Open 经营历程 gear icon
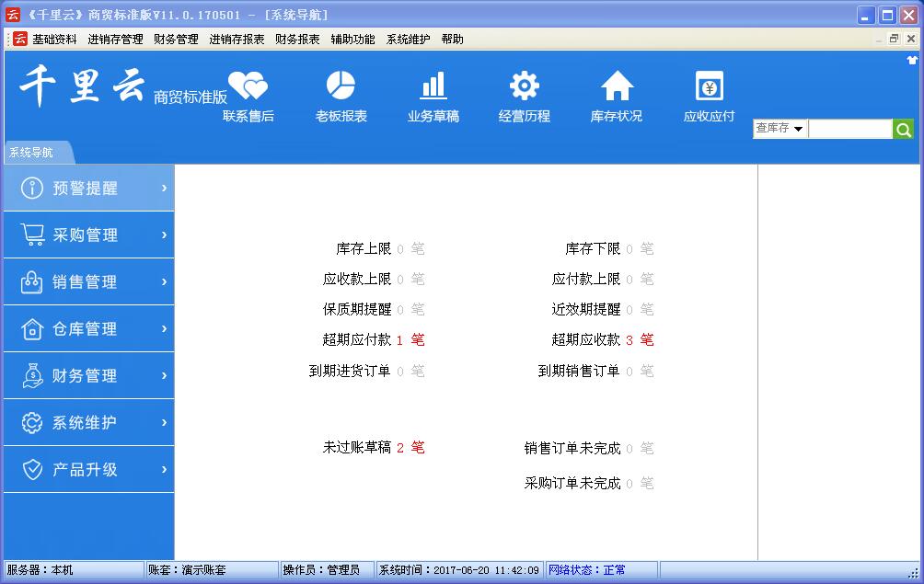 tap(525, 87)
